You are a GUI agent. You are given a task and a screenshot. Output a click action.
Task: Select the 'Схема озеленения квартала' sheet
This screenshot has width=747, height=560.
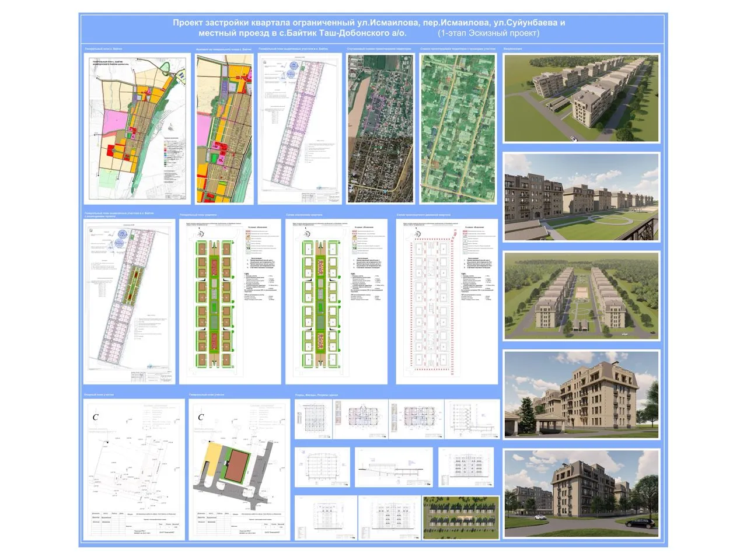tap(336, 302)
